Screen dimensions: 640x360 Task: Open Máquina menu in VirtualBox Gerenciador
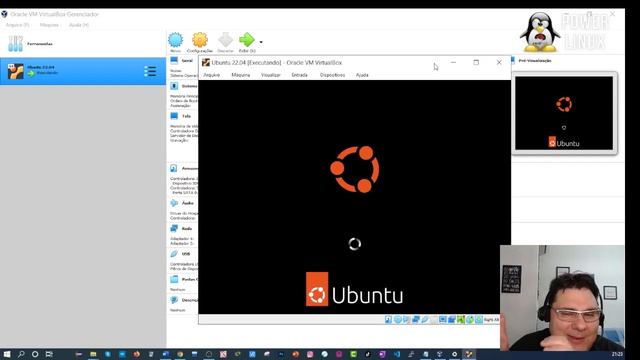pos(49,25)
